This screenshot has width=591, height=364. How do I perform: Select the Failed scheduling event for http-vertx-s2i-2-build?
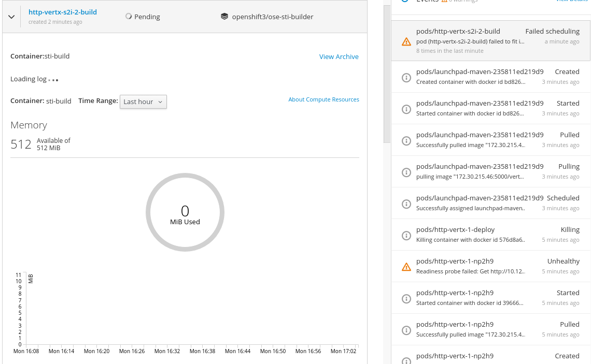tap(491, 41)
